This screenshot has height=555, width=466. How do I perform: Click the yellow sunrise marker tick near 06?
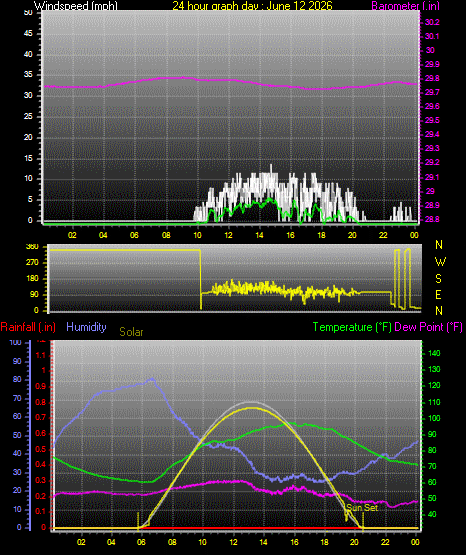138,520
